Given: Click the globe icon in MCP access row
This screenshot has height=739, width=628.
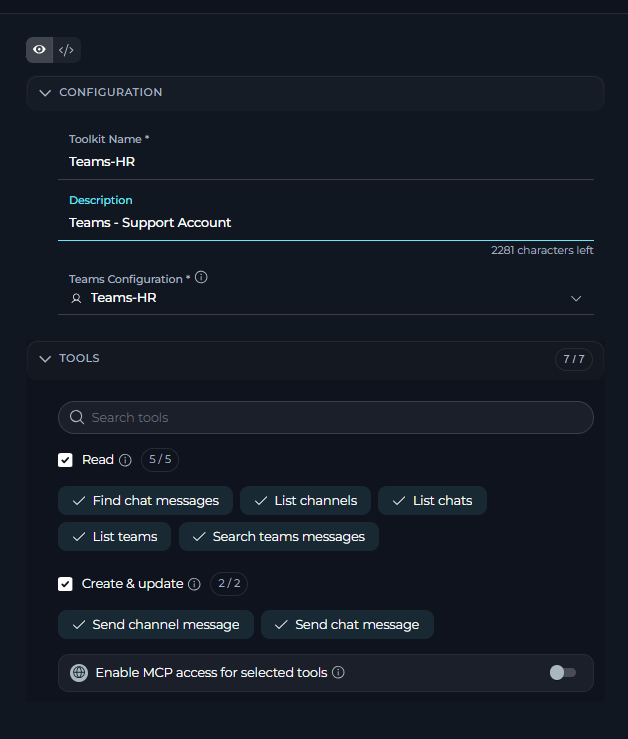Looking at the screenshot, I should click(x=79, y=673).
